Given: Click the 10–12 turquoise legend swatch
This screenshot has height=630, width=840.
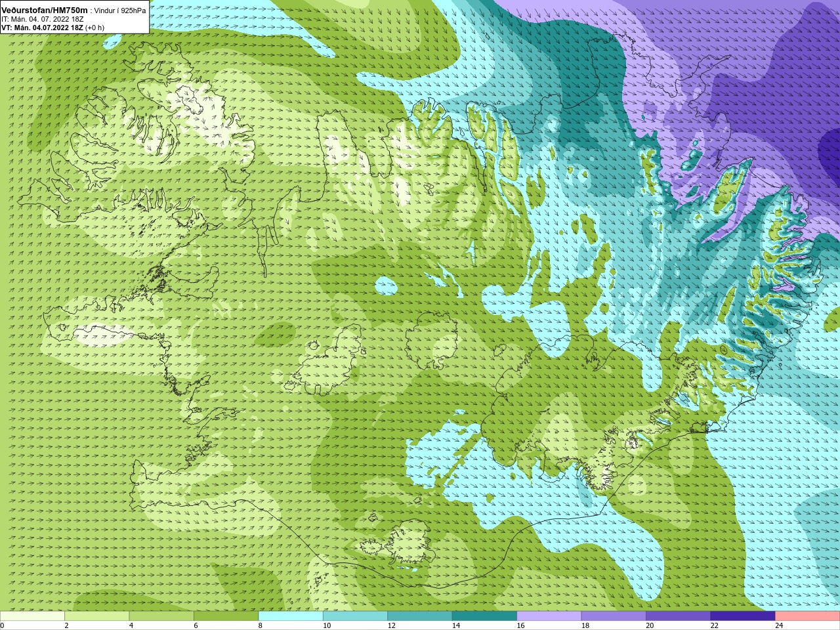Looking at the screenshot, I should [355, 616].
